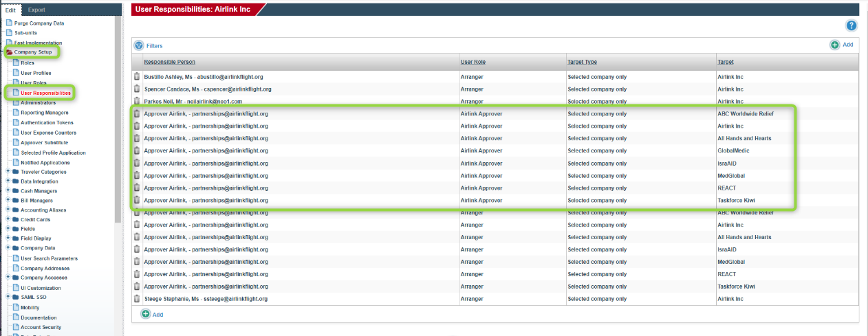Viewport: 868px width, 336px height.
Task: Remove Airlink Approver row for All Hands and Hearts
Action: pos(137,138)
